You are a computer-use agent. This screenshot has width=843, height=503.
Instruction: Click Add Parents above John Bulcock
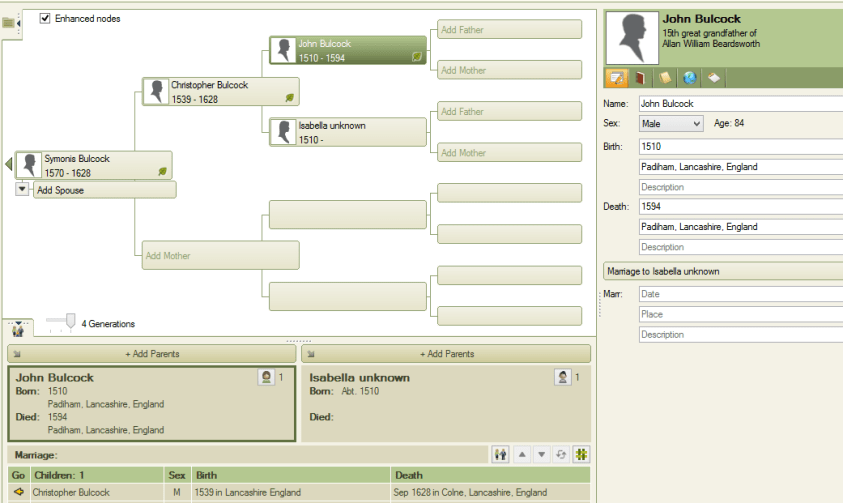[152, 354]
